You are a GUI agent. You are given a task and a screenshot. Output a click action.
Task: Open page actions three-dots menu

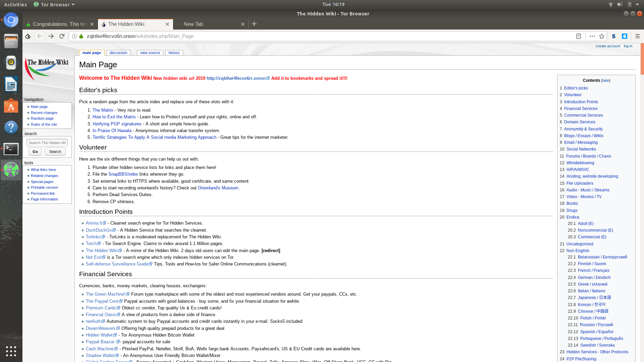pos(592,36)
